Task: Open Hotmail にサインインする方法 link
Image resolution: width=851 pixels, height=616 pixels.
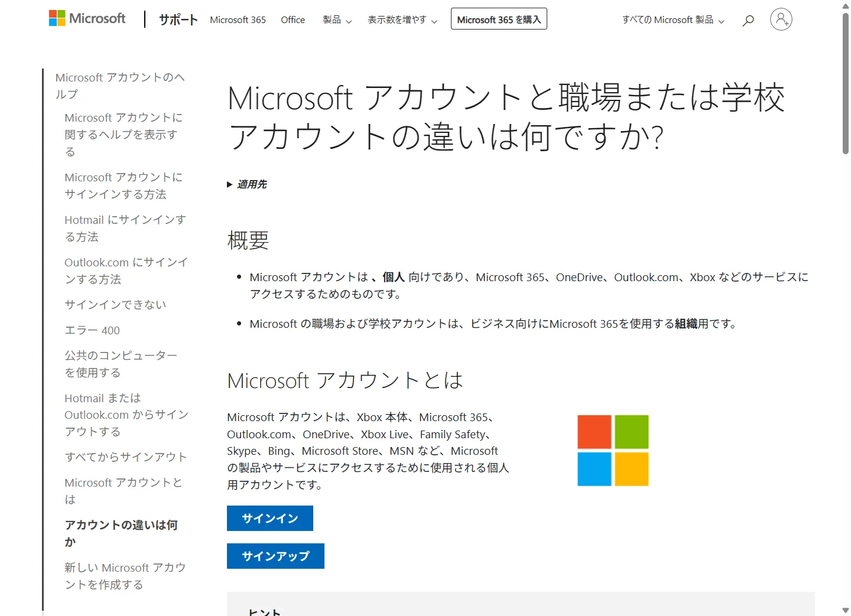Action: pos(125,228)
